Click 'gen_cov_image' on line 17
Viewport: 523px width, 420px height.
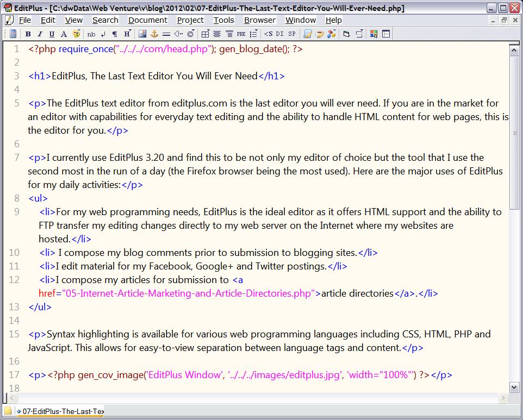coord(110,375)
